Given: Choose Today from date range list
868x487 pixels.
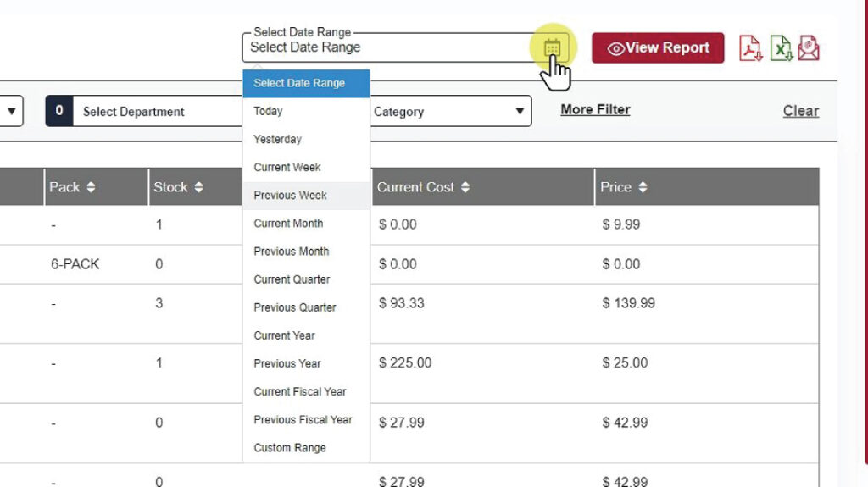Looking at the screenshot, I should coord(269,111).
